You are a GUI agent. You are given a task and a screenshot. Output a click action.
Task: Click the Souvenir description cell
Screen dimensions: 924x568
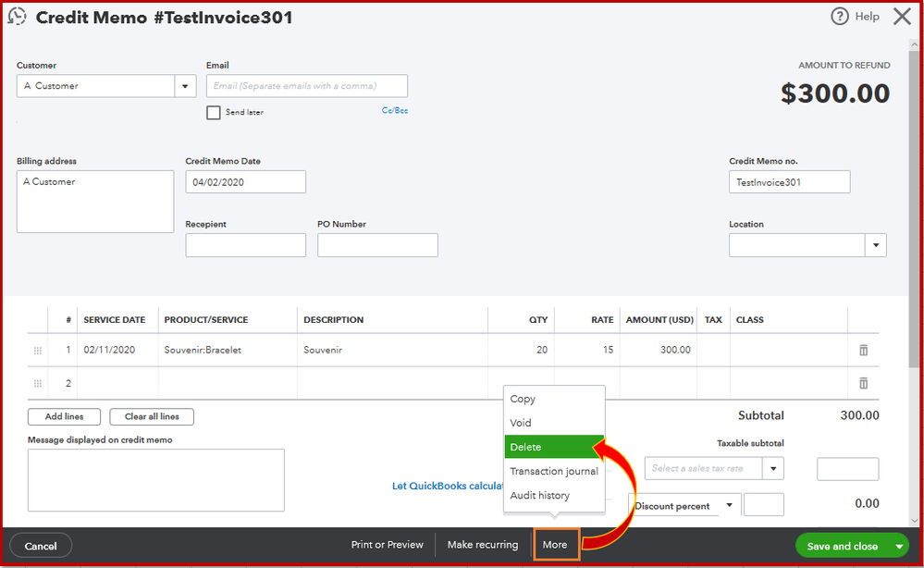pos(392,350)
